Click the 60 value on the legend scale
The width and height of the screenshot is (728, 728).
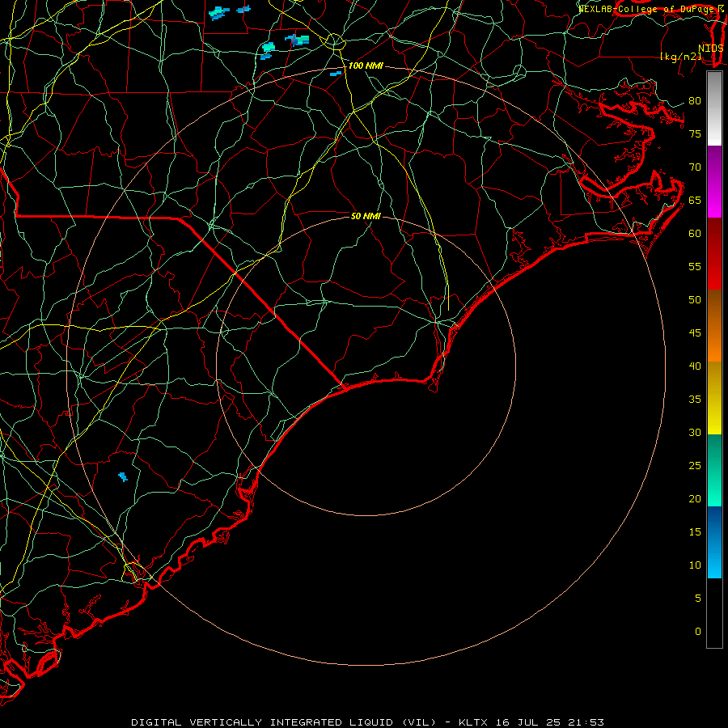point(695,234)
